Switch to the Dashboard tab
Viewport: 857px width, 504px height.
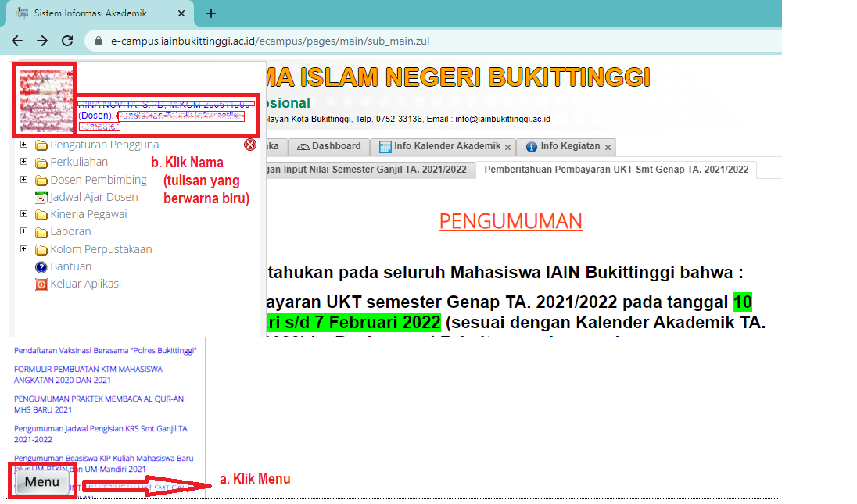[x=328, y=146]
